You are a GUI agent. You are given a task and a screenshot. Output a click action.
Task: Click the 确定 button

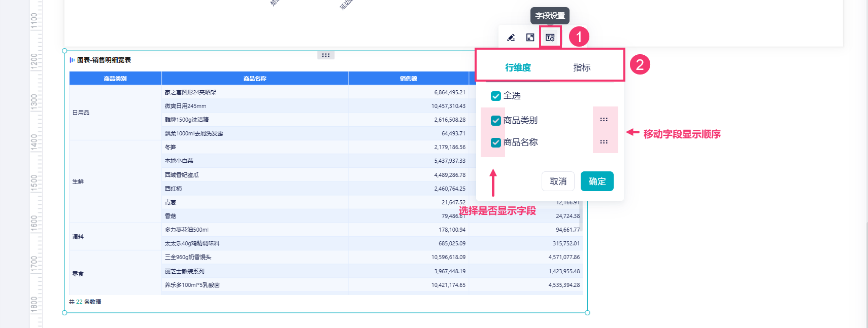[597, 181]
